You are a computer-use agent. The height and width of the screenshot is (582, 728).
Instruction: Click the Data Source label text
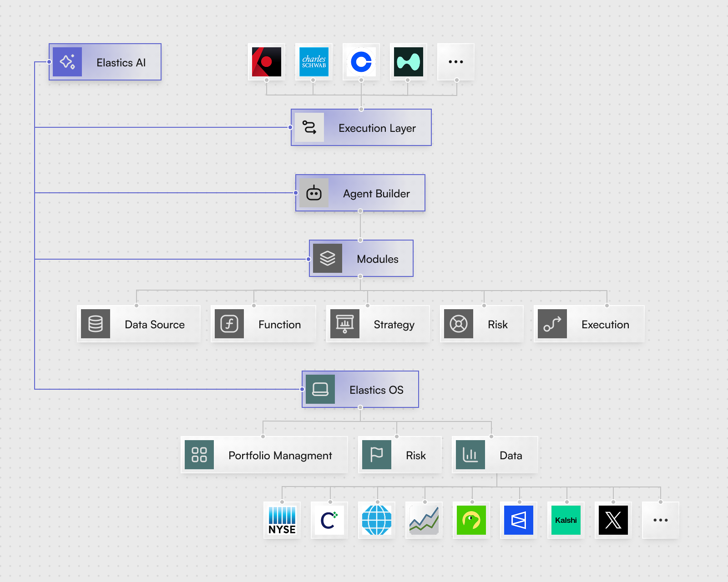pyautogui.click(x=155, y=325)
